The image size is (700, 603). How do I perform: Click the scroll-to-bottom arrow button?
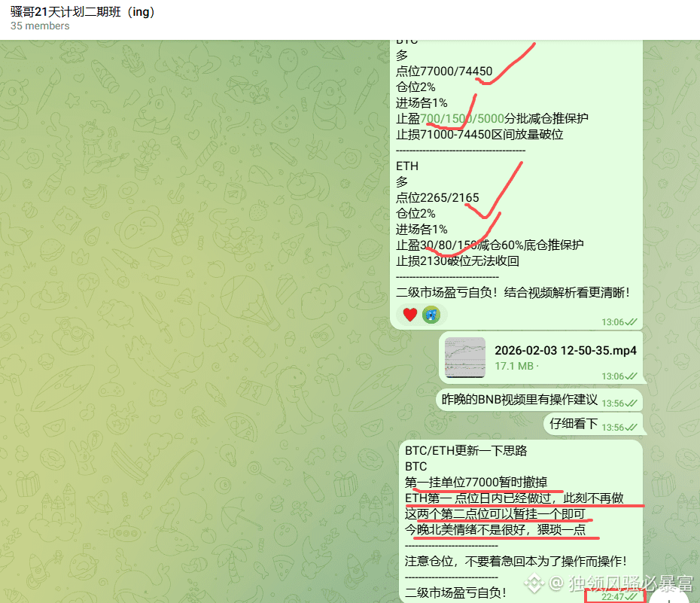[x=670, y=595]
